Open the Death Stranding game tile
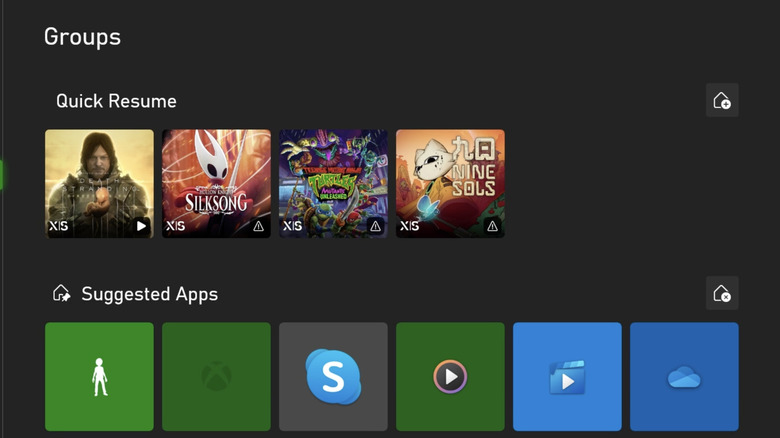Viewport: 780px width, 438px height. (99, 184)
